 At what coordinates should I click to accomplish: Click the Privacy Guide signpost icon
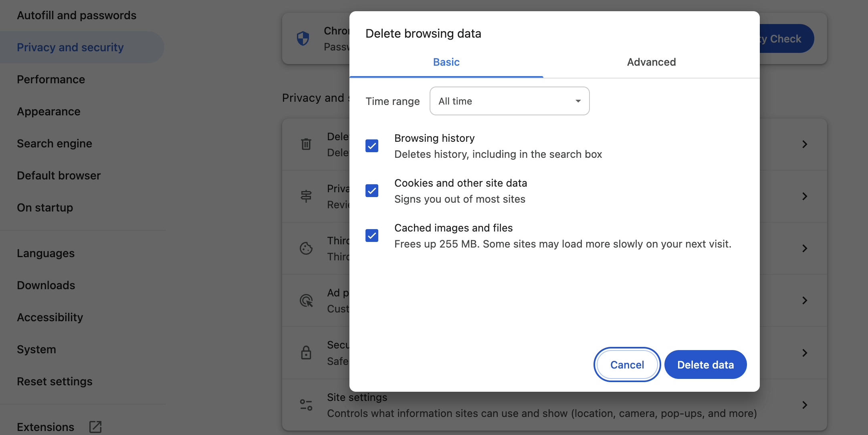pyautogui.click(x=306, y=196)
